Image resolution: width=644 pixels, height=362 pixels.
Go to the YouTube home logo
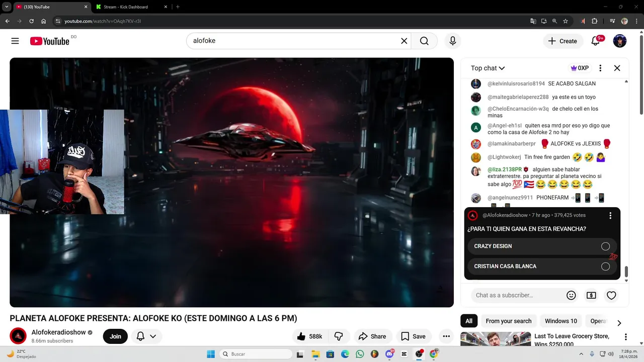50,41
